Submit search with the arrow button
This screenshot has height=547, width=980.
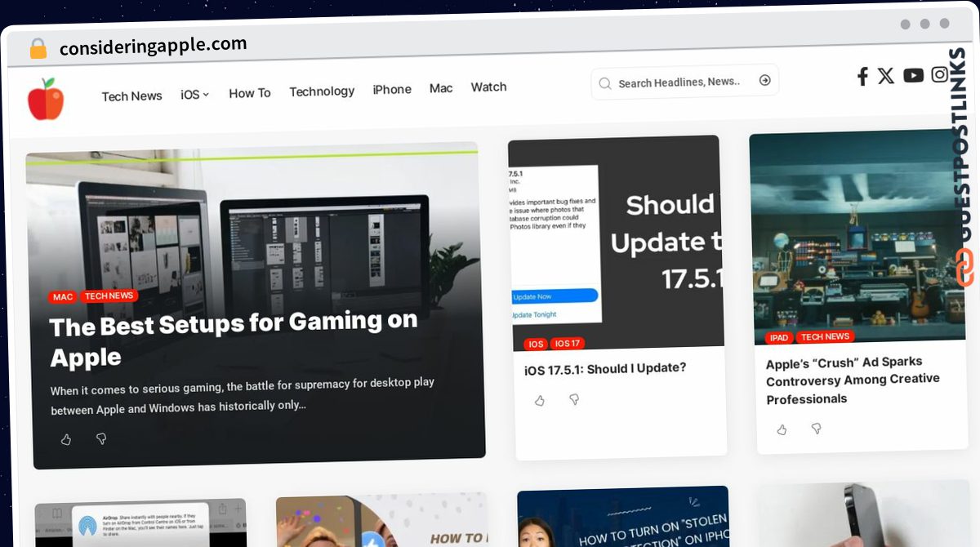(x=765, y=80)
